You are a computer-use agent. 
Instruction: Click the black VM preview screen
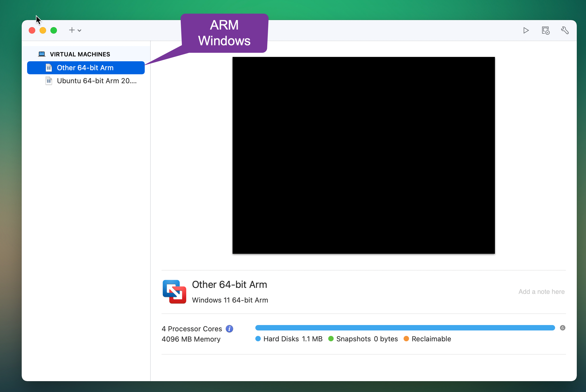click(364, 155)
